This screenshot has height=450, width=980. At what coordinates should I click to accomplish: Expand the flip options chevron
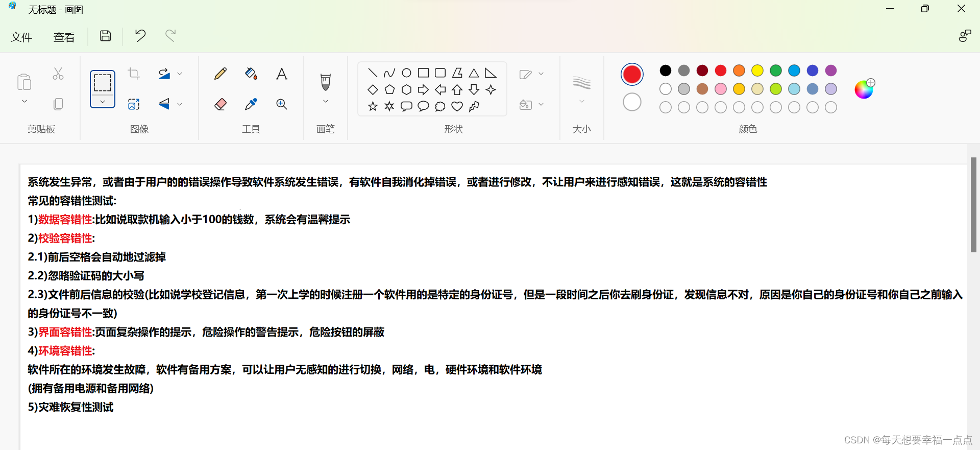(180, 104)
